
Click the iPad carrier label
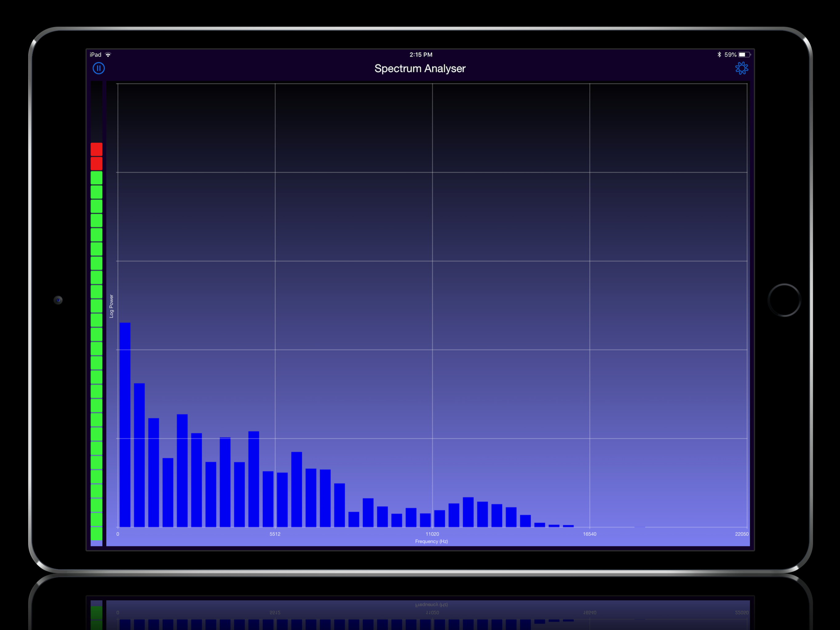tap(95, 55)
